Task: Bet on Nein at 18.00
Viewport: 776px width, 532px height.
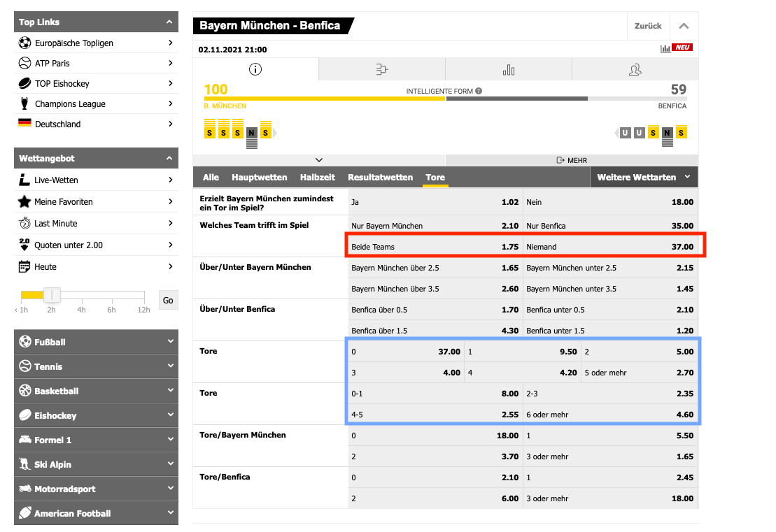Action: tap(610, 202)
